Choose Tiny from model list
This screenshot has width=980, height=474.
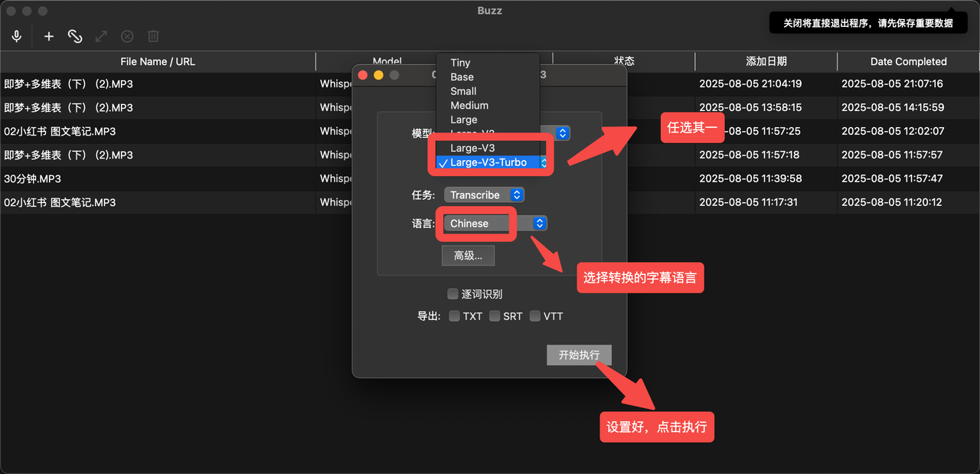coord(488,63)
